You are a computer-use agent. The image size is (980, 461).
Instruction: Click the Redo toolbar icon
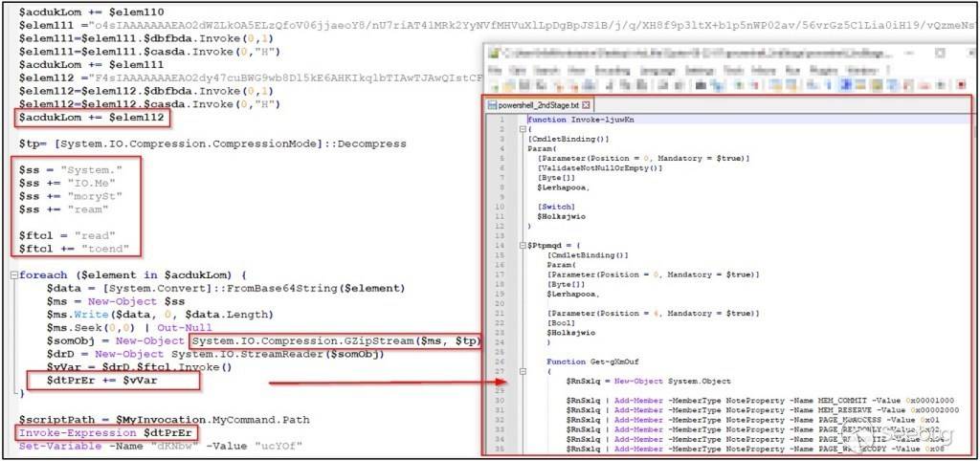tap(679, 85)
